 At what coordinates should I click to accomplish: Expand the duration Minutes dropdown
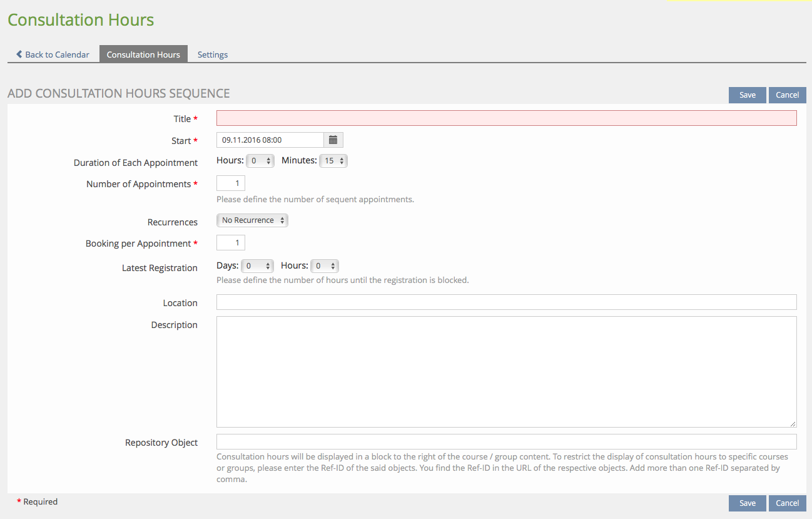click(333, 161)
